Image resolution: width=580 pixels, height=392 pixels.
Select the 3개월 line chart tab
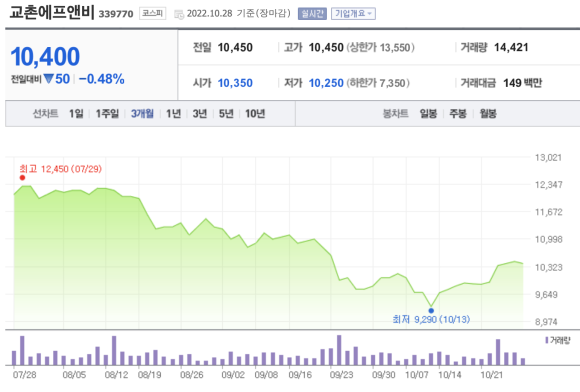click(142, 114)
